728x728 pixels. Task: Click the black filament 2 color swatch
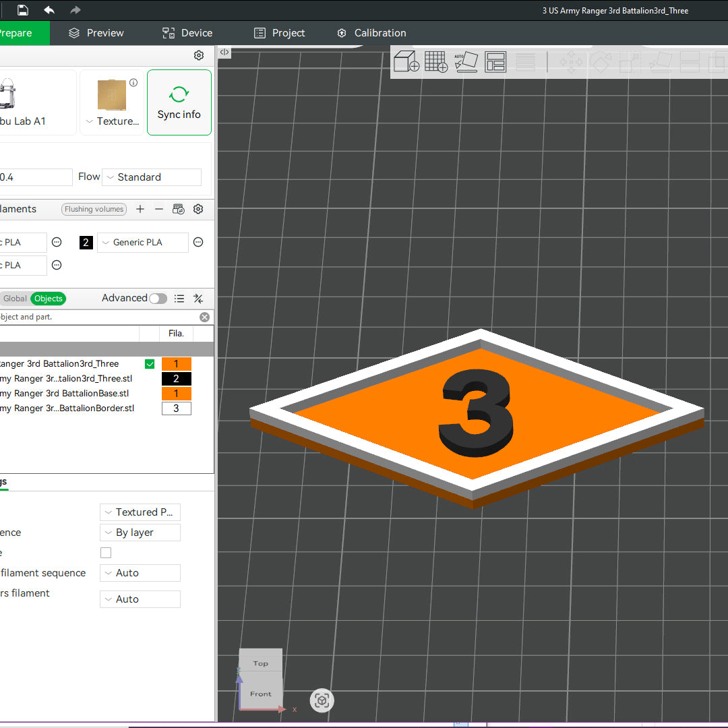[x=86, y=243]
